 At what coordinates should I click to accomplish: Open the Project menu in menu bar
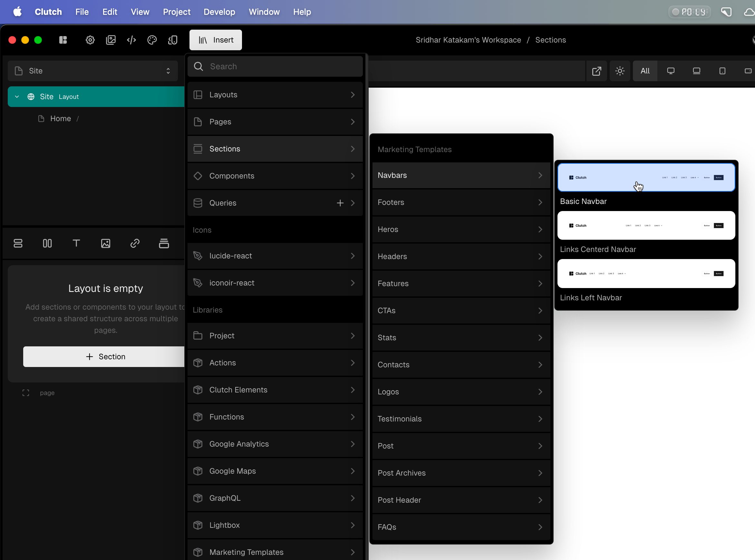tap(177, 12)
